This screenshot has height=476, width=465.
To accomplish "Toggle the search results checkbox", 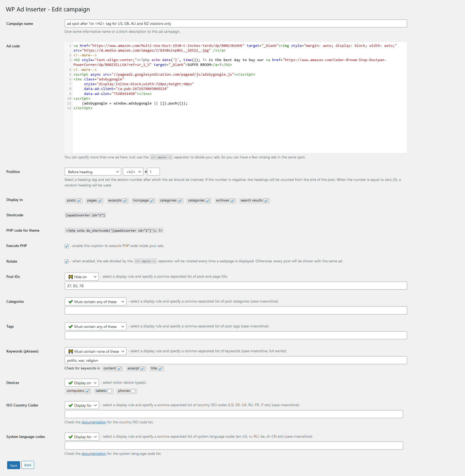I will 266,201.
